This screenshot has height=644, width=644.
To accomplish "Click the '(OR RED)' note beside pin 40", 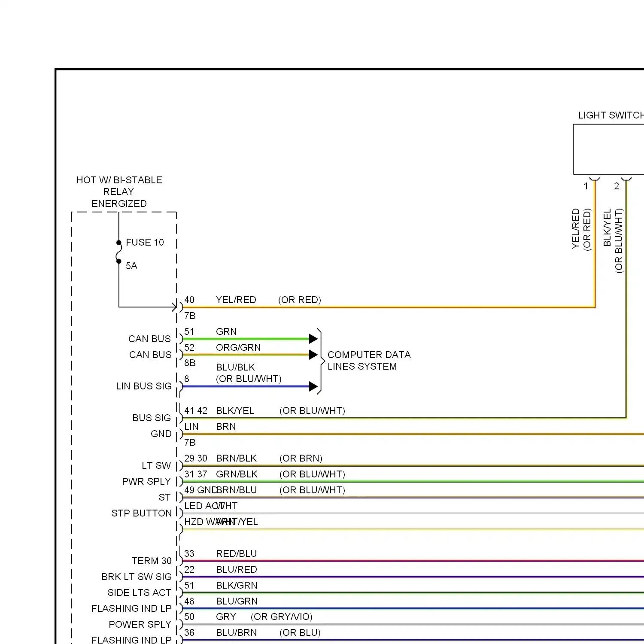I will pos(300,300).
